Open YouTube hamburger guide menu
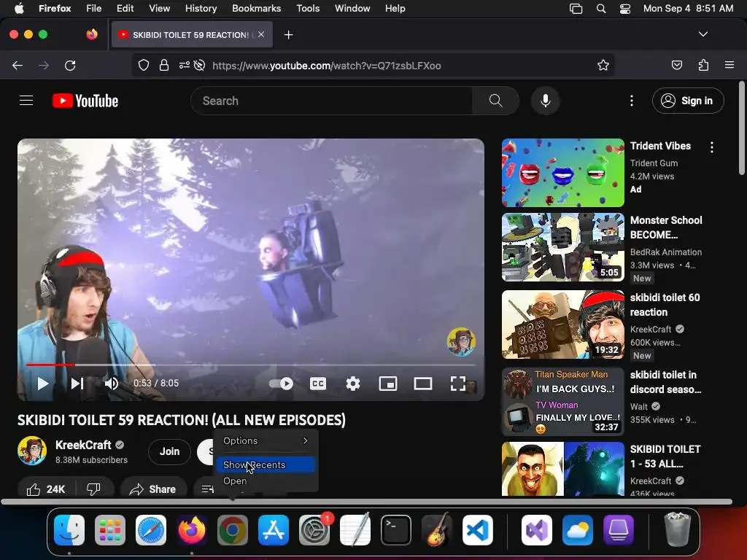747x560 pixels. [26, 101]
